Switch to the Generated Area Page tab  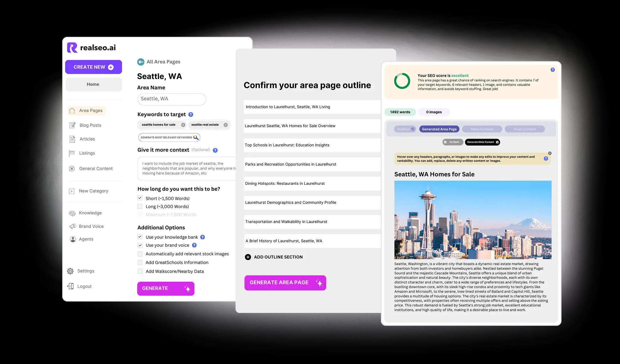pos(439,129)
